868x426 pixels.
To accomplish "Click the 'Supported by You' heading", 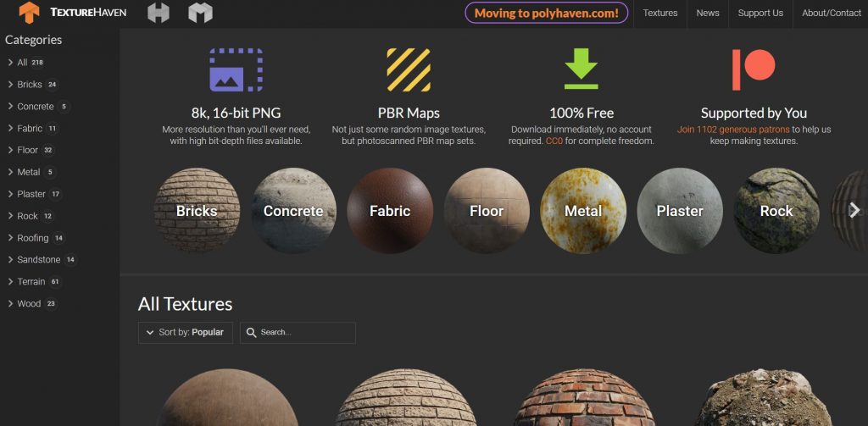I will pyautogui.click(x=754, y=113).
